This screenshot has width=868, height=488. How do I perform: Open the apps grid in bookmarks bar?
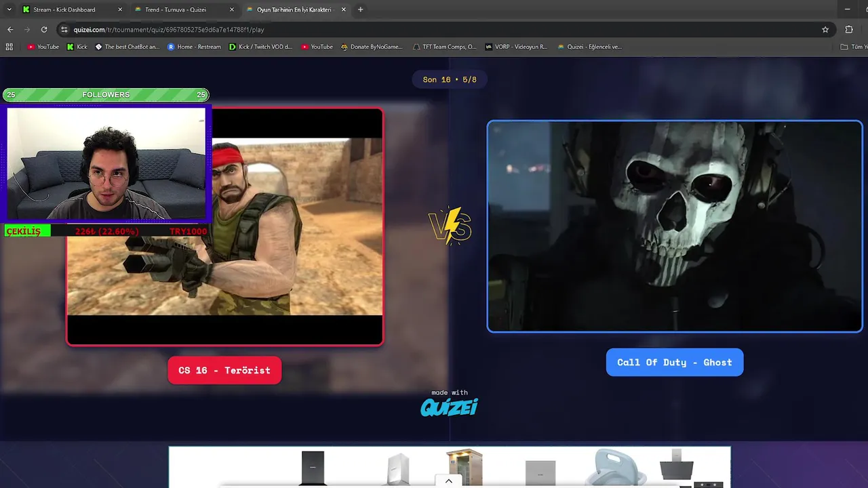[9, 47]
